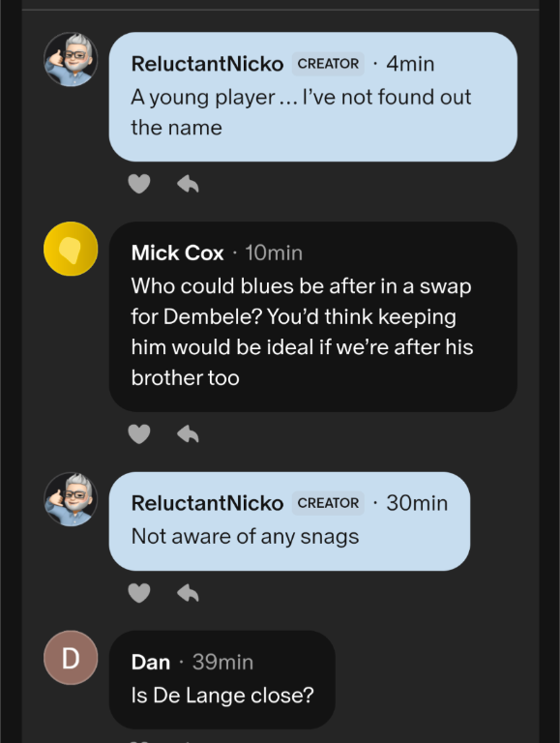This screenshot has width=560, height=743.
Task: Select the 'Is De Lange close?' comment bubble
Action: [x=222, y=679]
